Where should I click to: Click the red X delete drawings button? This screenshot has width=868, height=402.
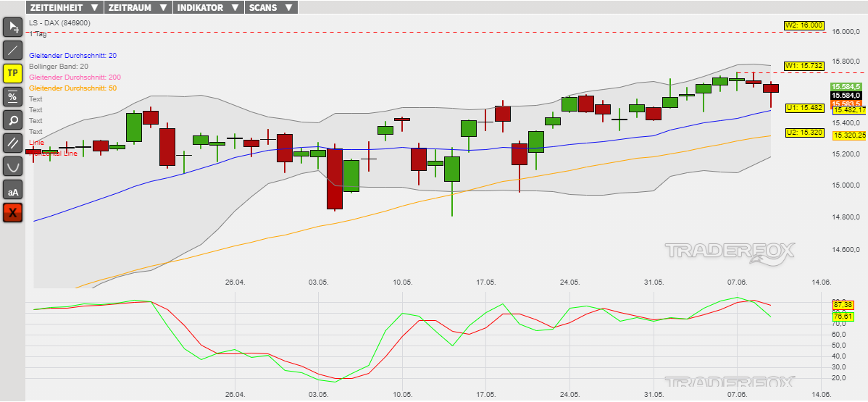pos(13,213)
